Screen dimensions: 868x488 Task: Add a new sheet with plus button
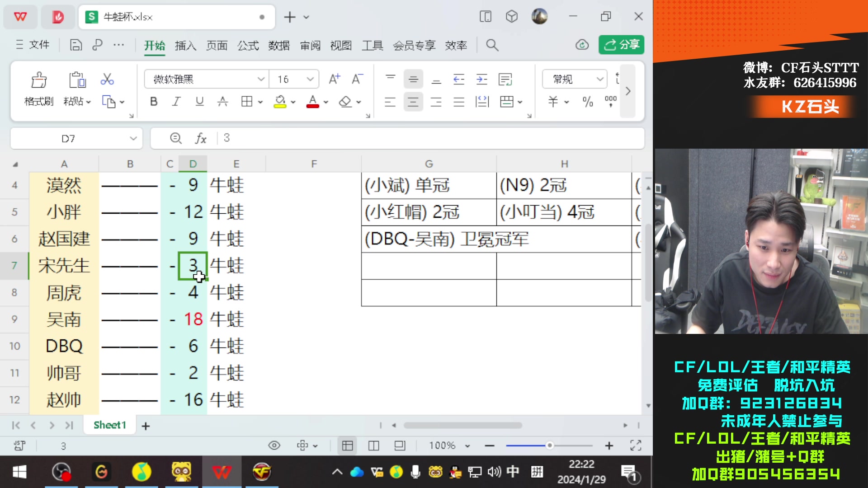tap(146, 426)
